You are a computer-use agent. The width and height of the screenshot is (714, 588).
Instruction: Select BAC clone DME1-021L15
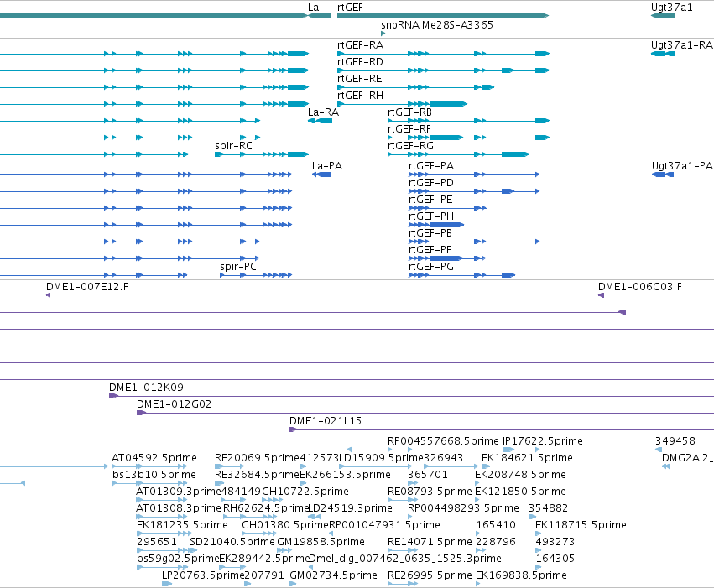(326, 421)
